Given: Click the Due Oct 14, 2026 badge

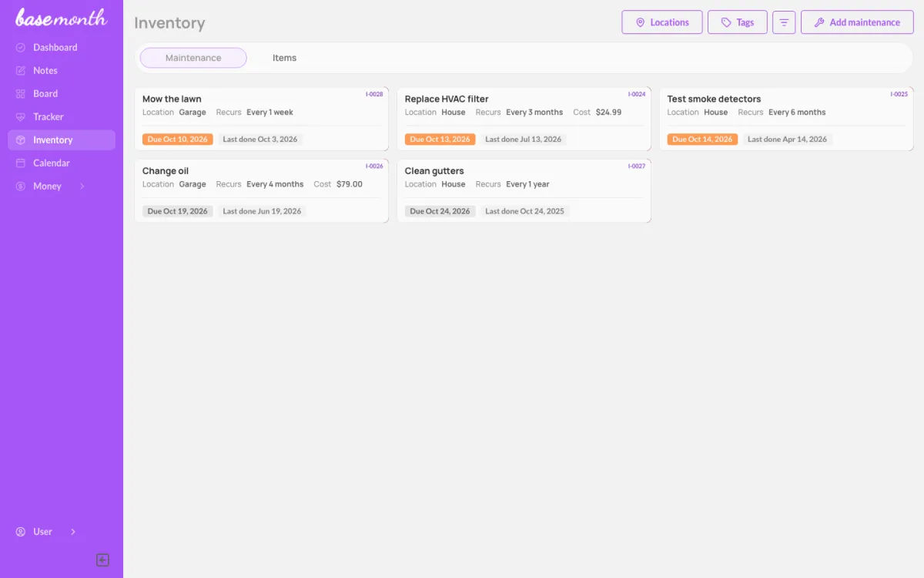Looking at the screenshot, I should tap(702, 139).
